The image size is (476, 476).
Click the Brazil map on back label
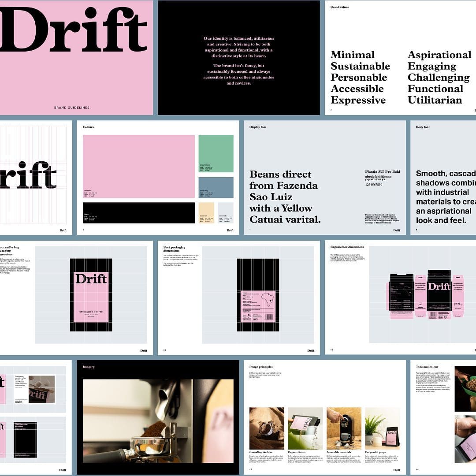click(268, 299)
